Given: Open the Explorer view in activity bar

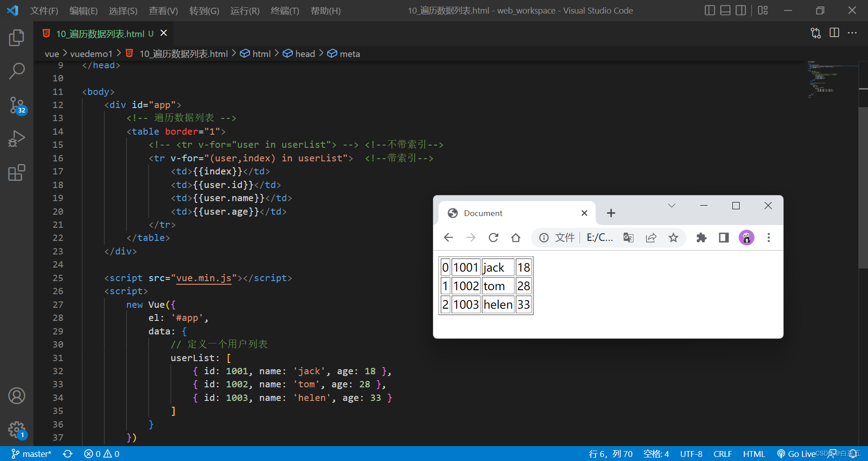Looking at the screenshot, I should (17, 38).
